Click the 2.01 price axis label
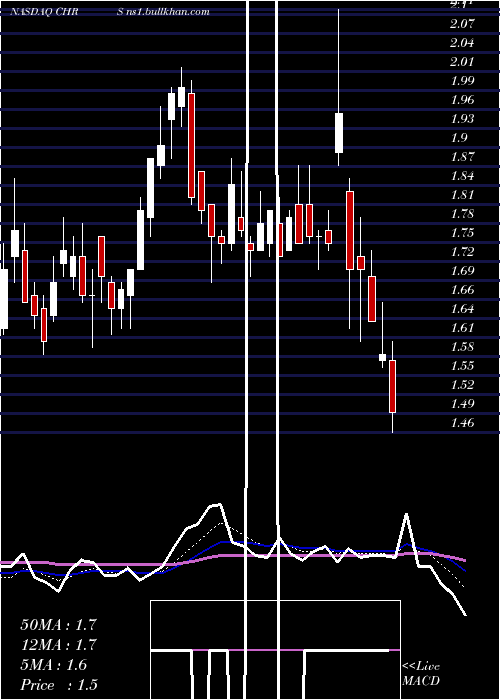The height and width of the screenshot is (700, 500). pos(462,62)
